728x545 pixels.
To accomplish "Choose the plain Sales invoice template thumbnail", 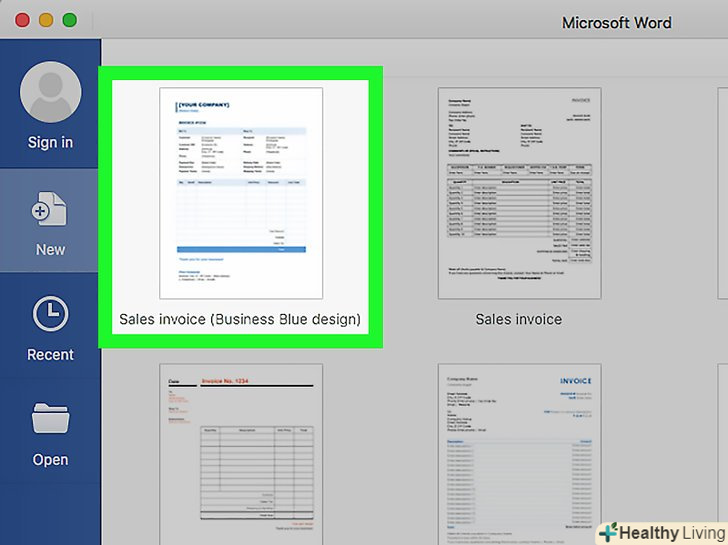I will pyautogui.click(x=520, y=193).
